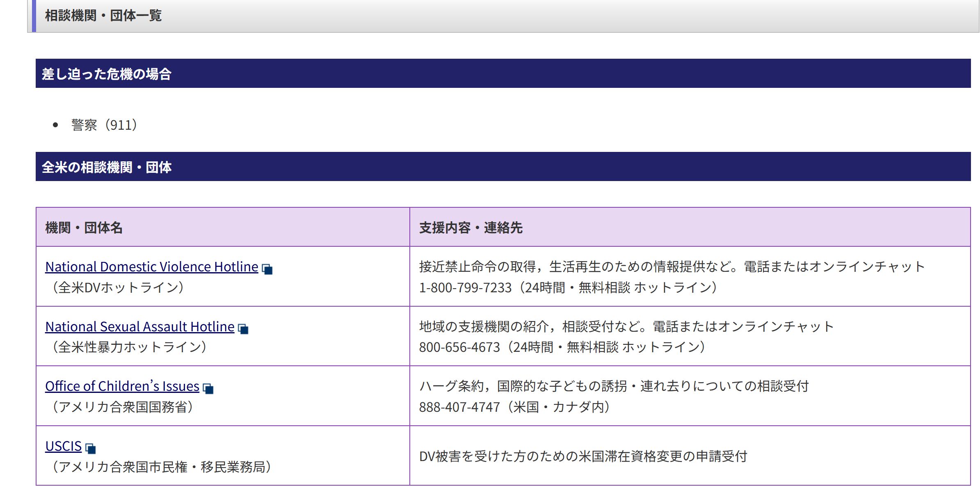Click the DV被害を受けた方 description cell
The image size is (980, 491).
(583, 457)
